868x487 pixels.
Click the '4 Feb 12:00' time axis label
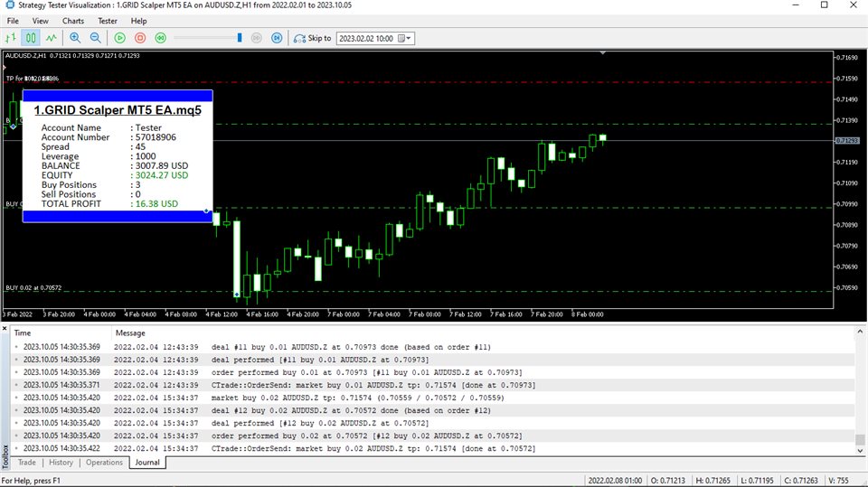[x=222, y=314]
